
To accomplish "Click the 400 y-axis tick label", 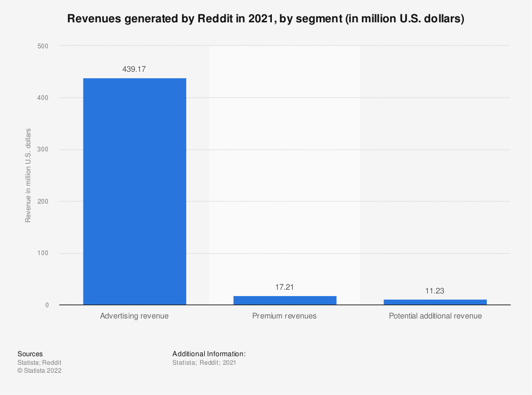I will pyautogui.click(x=43, y=98).
